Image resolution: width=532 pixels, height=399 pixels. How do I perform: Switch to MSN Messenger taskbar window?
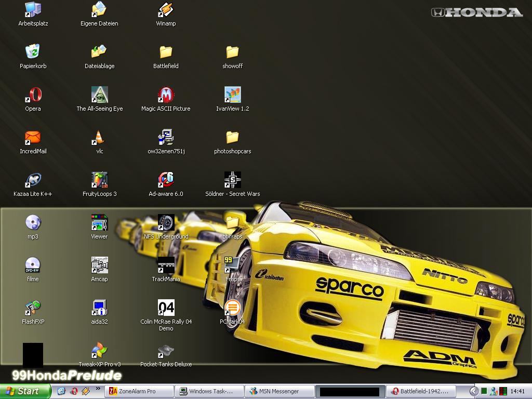click(x=280, y=391)
